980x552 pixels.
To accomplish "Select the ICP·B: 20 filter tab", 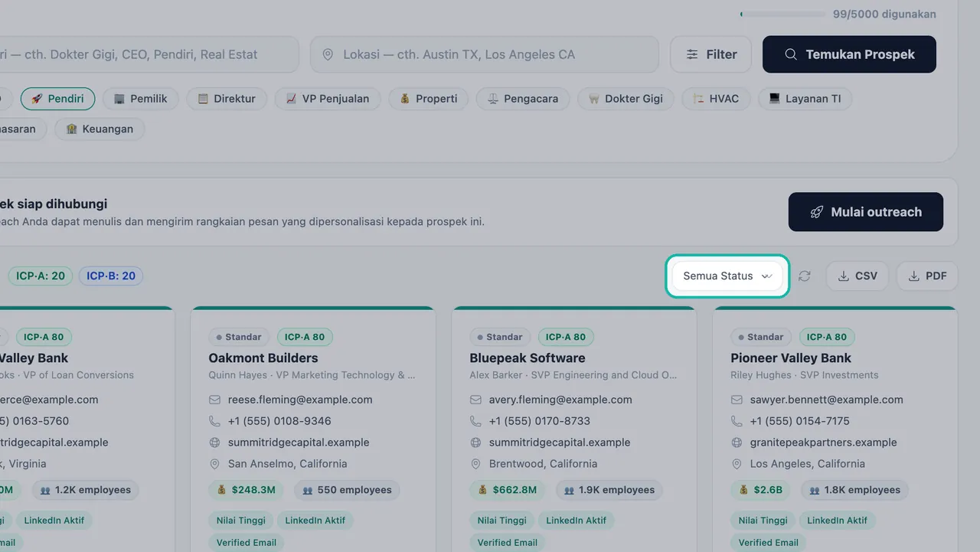I will click(x=111, y=276).
